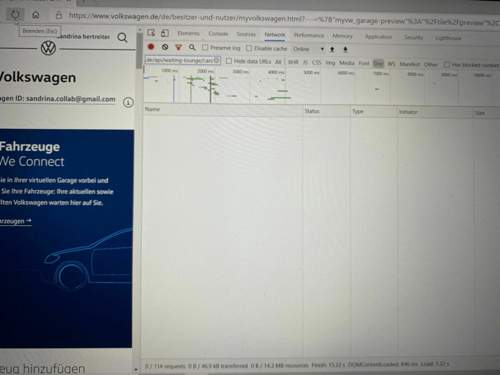Enable the Disable cache checkbox
This screenshot has height=375, width=500.
249,48
